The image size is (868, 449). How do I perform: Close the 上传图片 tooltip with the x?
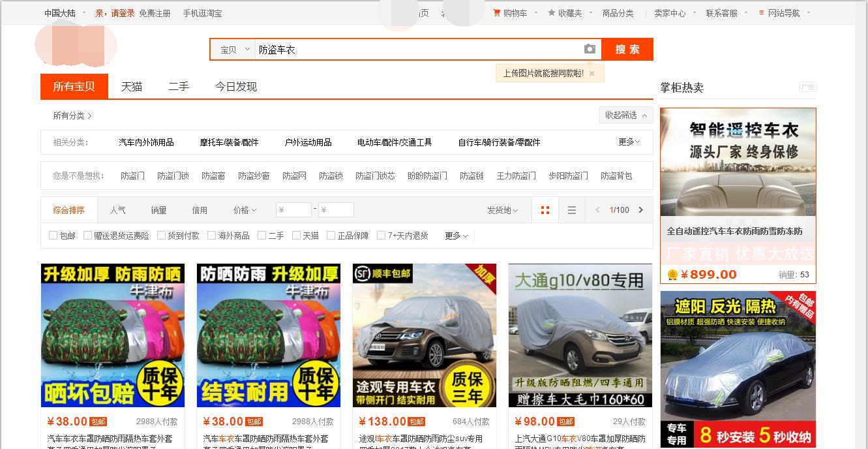click(591, 73)
